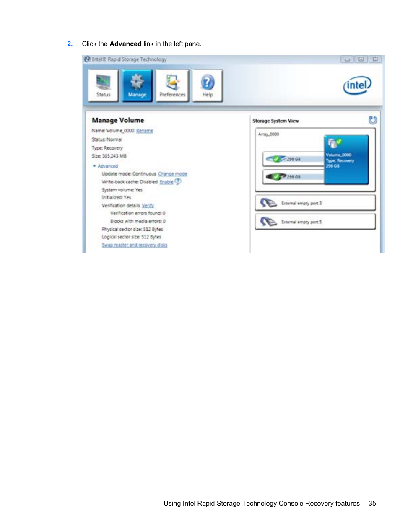Select the second 298 GB disk in array
The image size is (400, 532).
pyautogui.click(x=294, y=177)
